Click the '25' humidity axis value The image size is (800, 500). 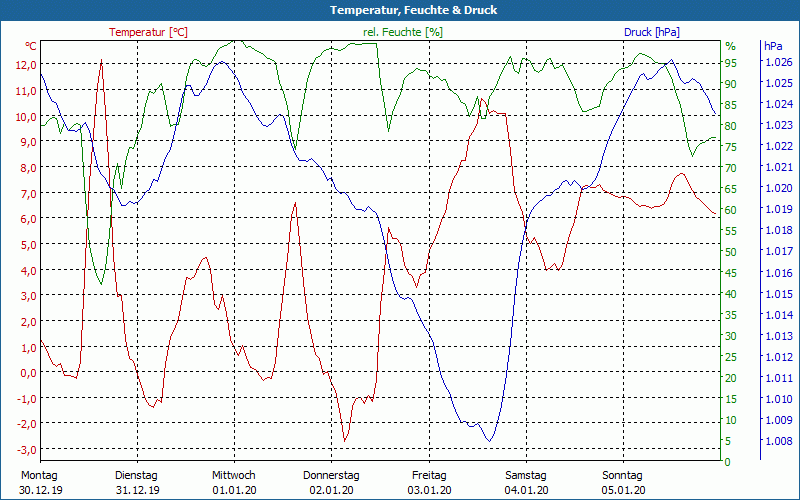pyautogui.click(x=731, y=357)
